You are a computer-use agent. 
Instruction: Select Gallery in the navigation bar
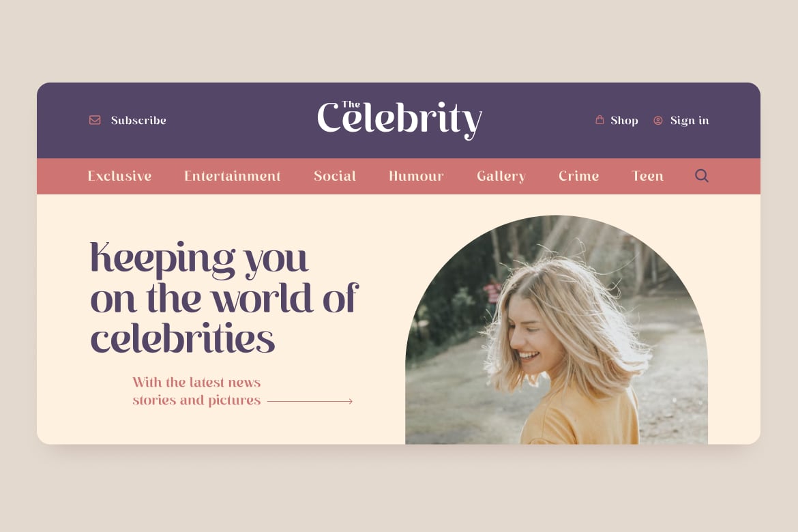pos(501,176)
